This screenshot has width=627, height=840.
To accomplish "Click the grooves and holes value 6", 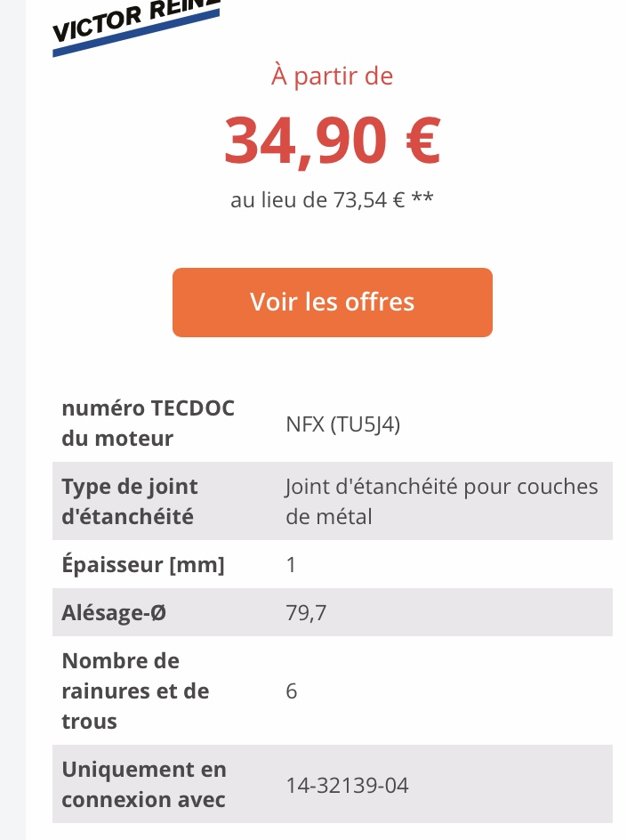I will (x=292, y=691).
